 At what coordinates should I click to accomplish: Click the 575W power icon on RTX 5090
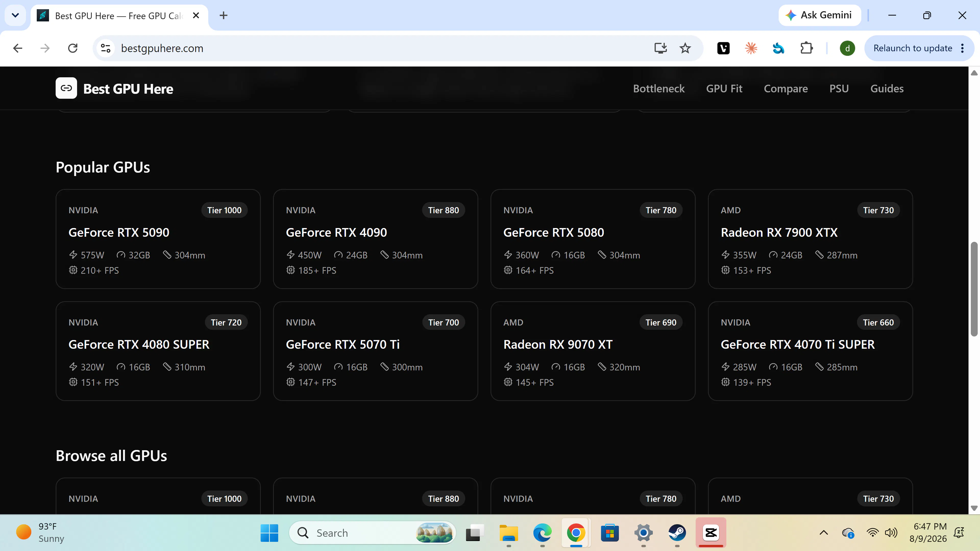pyautogui.click(x=73, y=255)
